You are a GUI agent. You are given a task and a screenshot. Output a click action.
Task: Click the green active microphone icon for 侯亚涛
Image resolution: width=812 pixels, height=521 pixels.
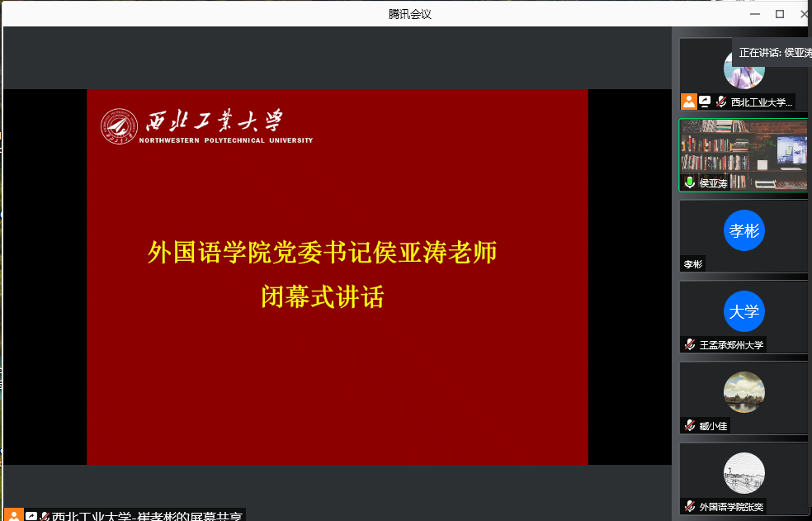(x=690, y=182)
